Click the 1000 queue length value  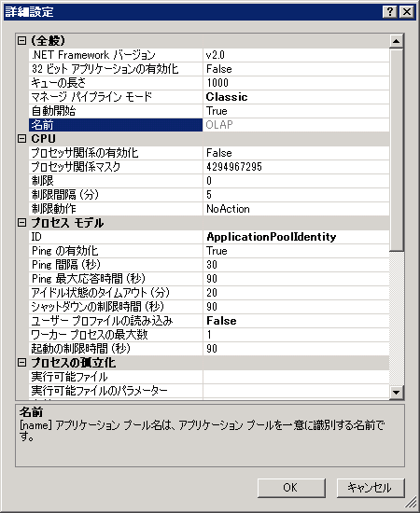pyautogui.click(x=296, y=83)
